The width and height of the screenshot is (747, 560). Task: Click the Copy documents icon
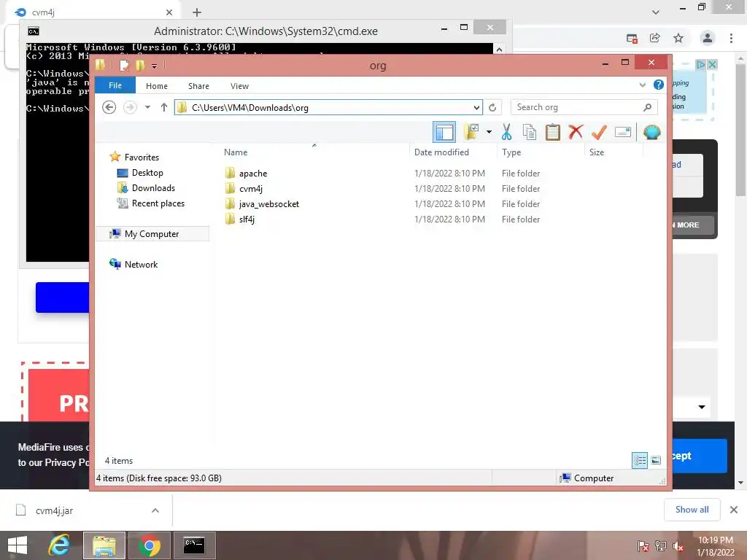pyautogui.click(x=530, y=132)
